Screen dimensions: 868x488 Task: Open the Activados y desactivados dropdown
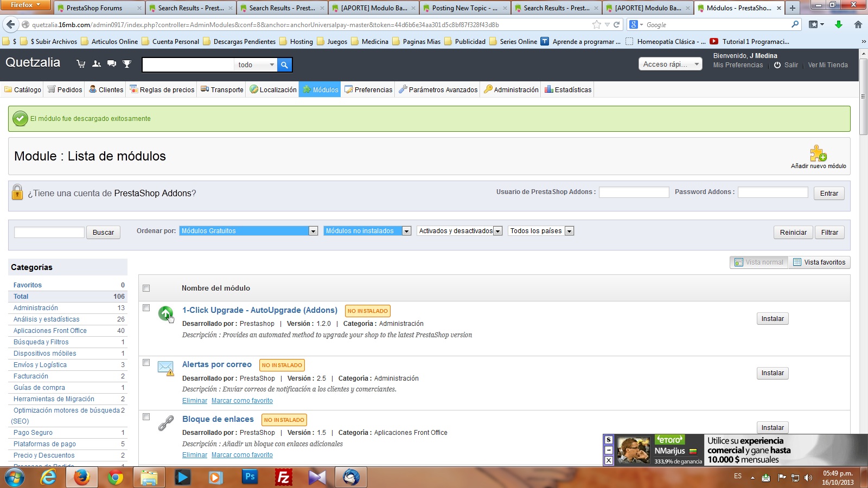(x=459, y=231)
